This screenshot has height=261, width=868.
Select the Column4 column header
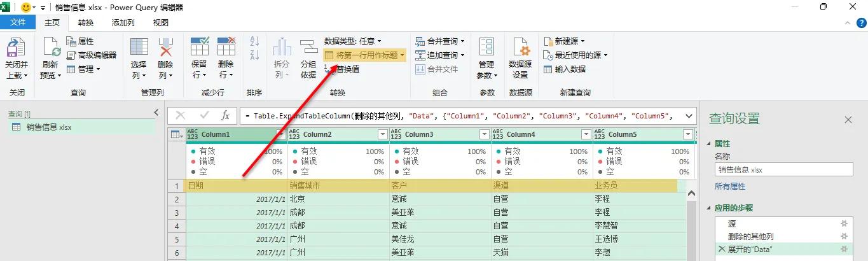[541, 134]
